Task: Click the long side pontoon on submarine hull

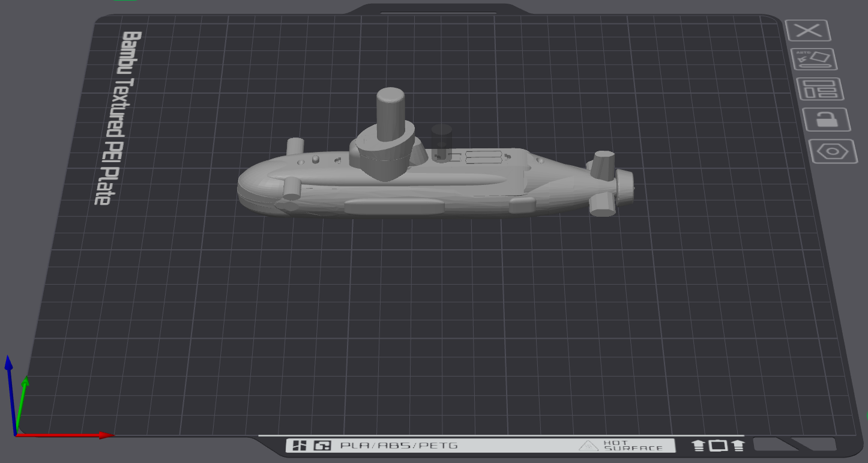Action: (x=394, y=206)
